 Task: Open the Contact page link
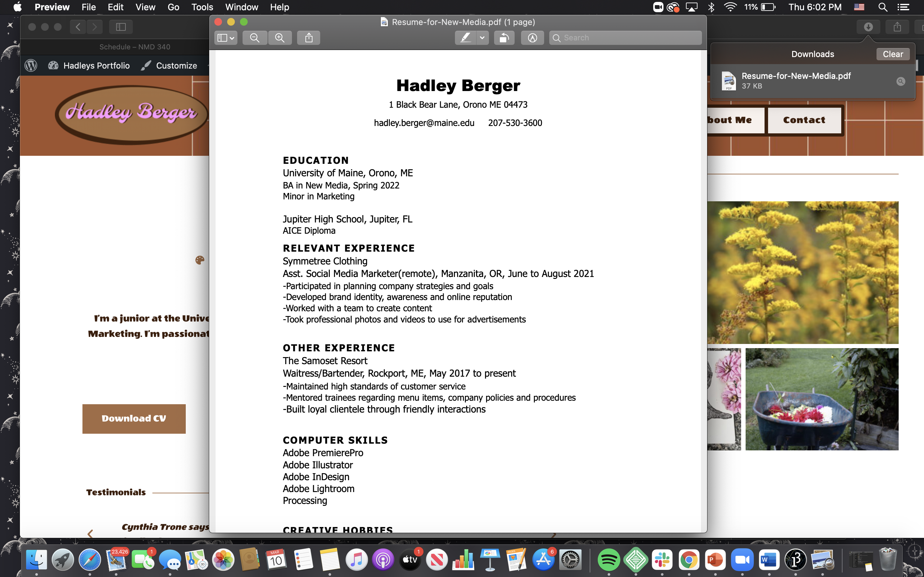click(804, 120)
